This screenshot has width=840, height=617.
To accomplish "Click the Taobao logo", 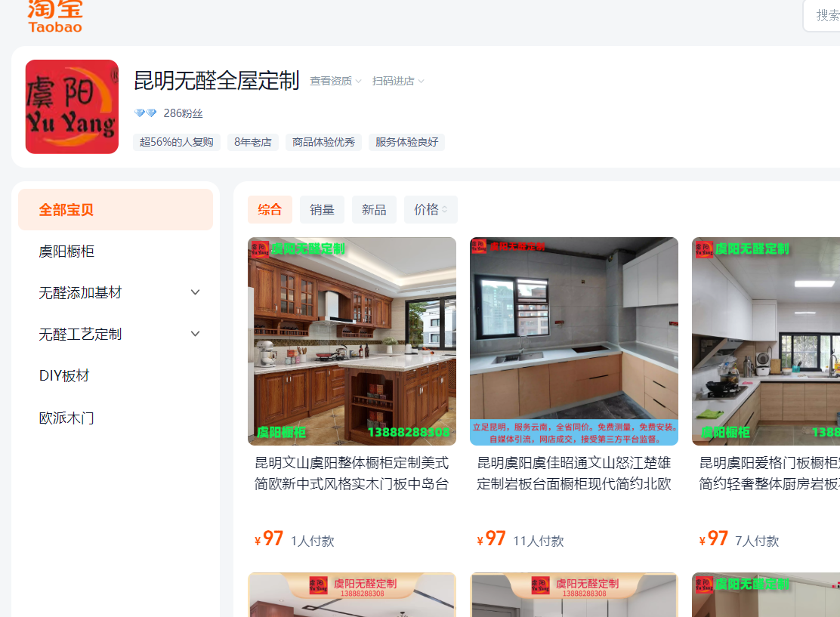I will [x=55, y=16].
